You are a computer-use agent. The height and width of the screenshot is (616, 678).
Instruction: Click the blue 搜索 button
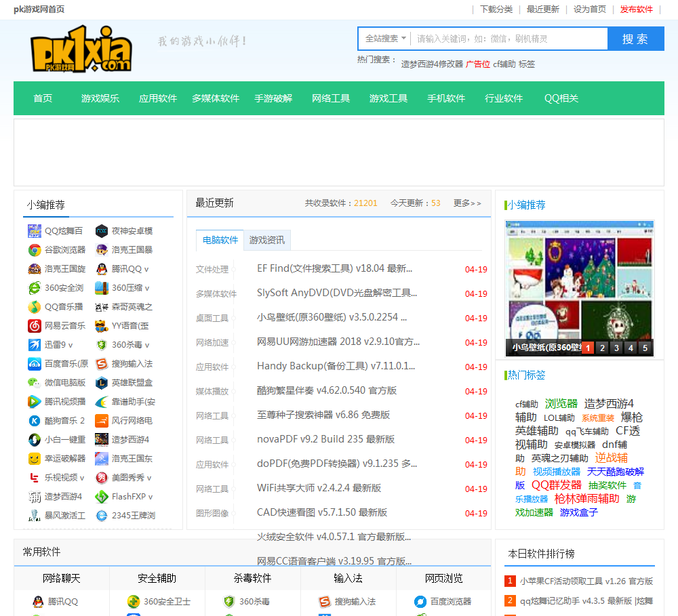coord(636,39)
